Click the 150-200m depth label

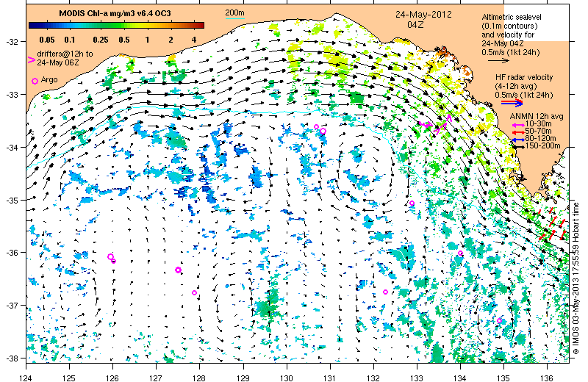coord(542,146)
